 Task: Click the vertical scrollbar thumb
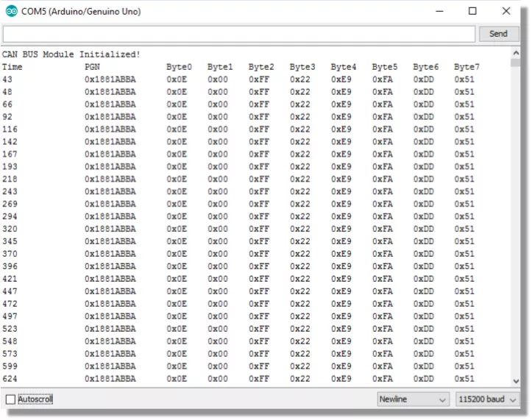[x=516, y=63]
